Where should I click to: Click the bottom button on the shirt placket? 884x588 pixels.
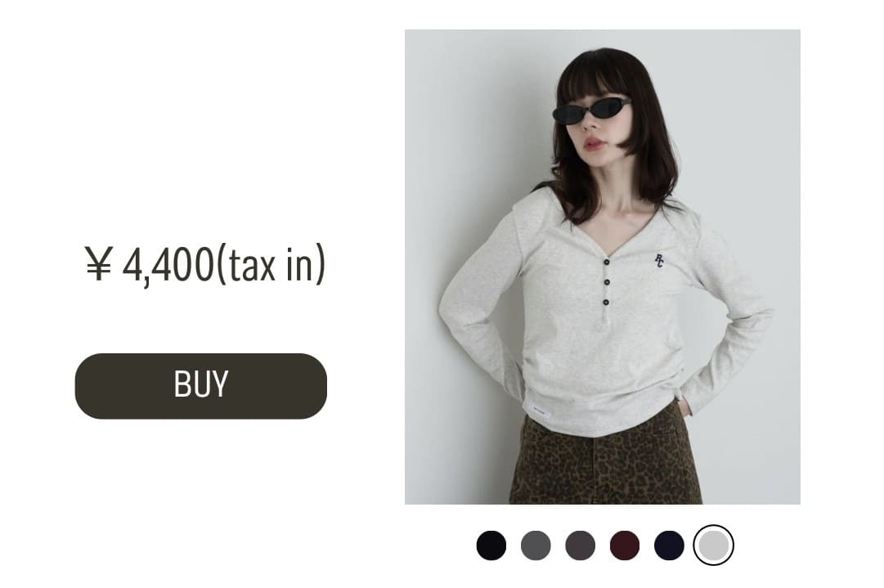[x=606, y=303]
